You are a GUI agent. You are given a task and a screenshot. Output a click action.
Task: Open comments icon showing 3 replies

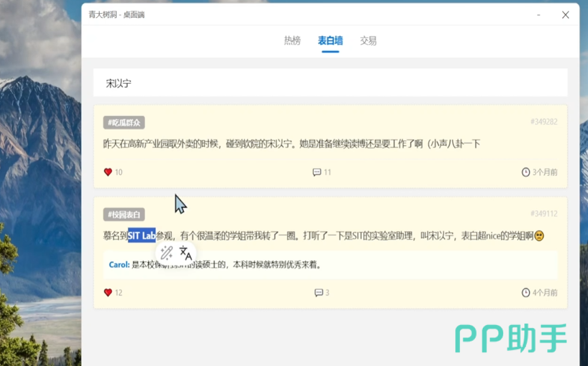pos(319,293)
